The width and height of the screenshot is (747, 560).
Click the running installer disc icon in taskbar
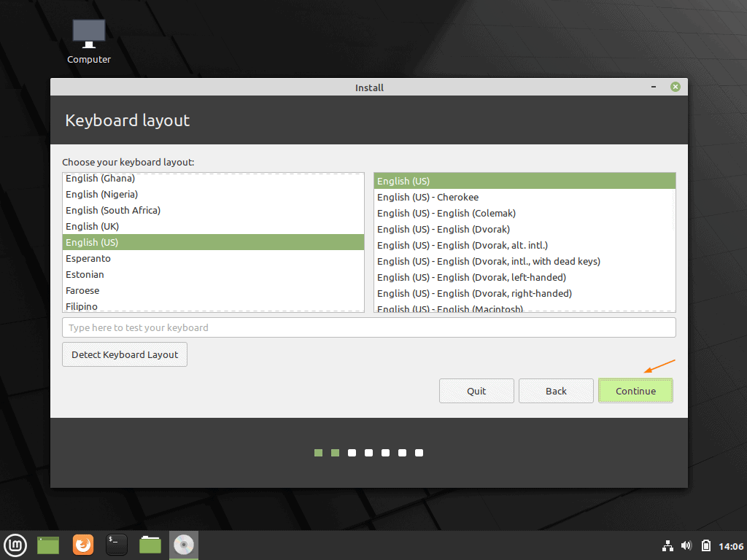pyautogui.click(x=183, y=545)
